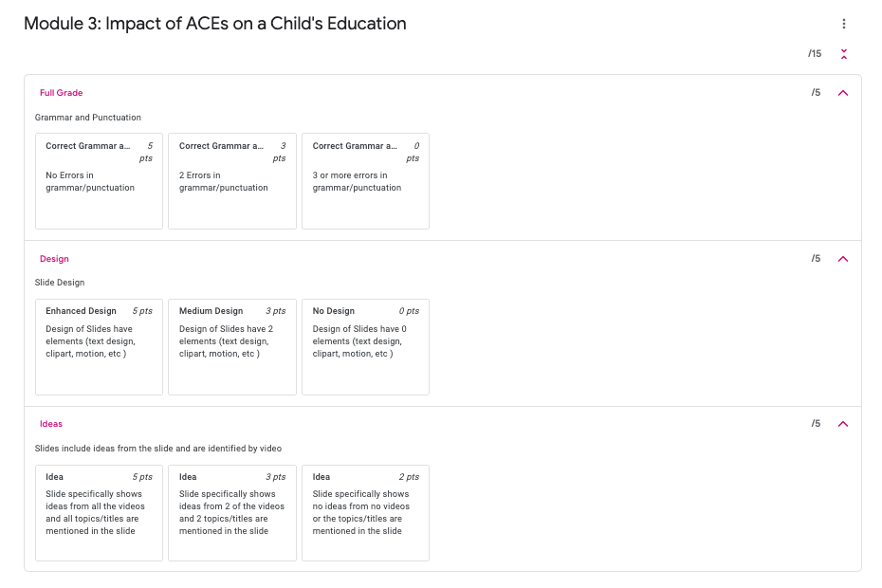This screenshot has width=882, height=588.
Task: Collapse all criteria with the double-chevron icon
Action: pyautogui.click(x=843, y=54)
